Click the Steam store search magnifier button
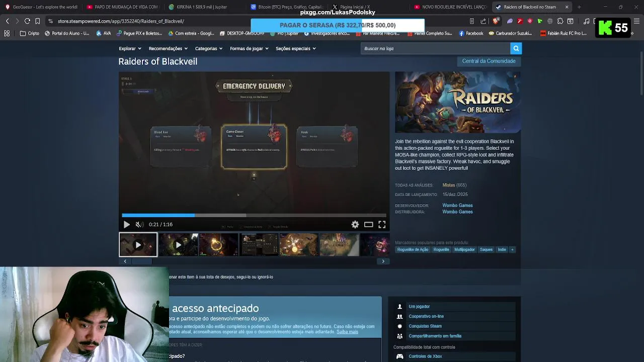Image resolution: width=644 pixels, height=362 pixels. coord(516,48)
